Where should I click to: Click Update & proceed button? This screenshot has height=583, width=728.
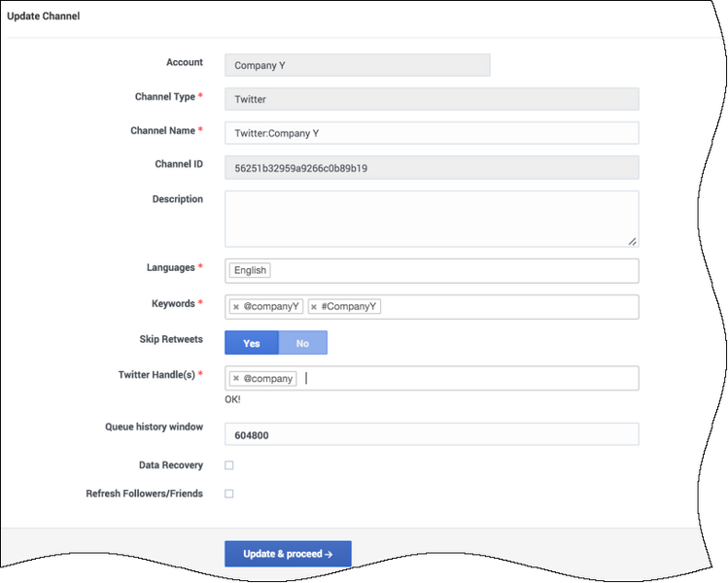(288, 554)
